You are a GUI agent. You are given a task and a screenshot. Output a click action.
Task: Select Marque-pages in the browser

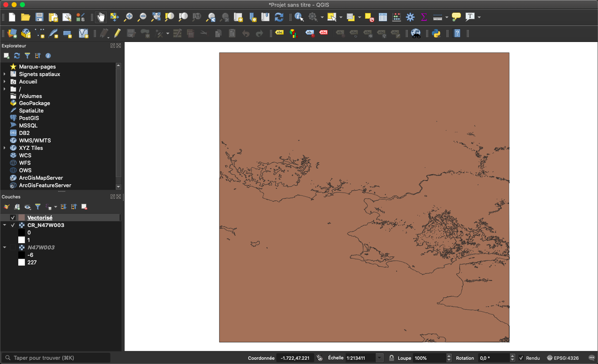click(x=37, y=67)
